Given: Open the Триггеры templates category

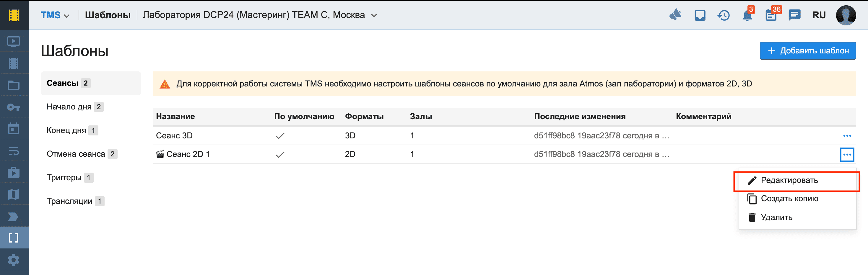Looking at the screenshot, I should [64, 177].
